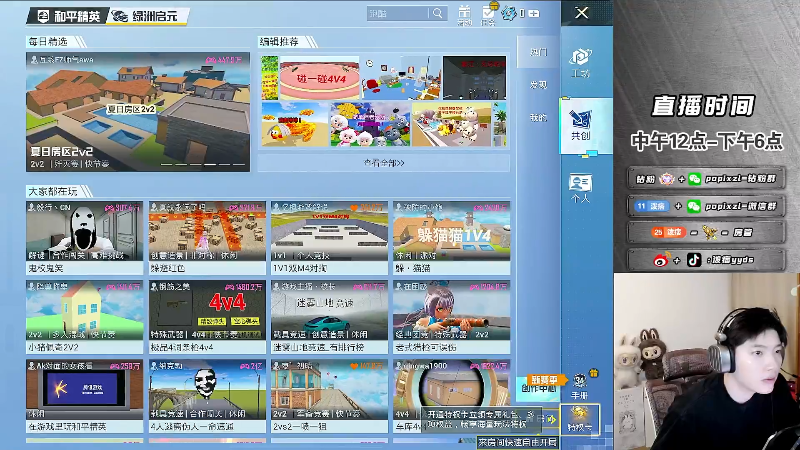Click the WeChat icon in 微信群 row
Screen dimensions: 800x450
click(693, 206)
